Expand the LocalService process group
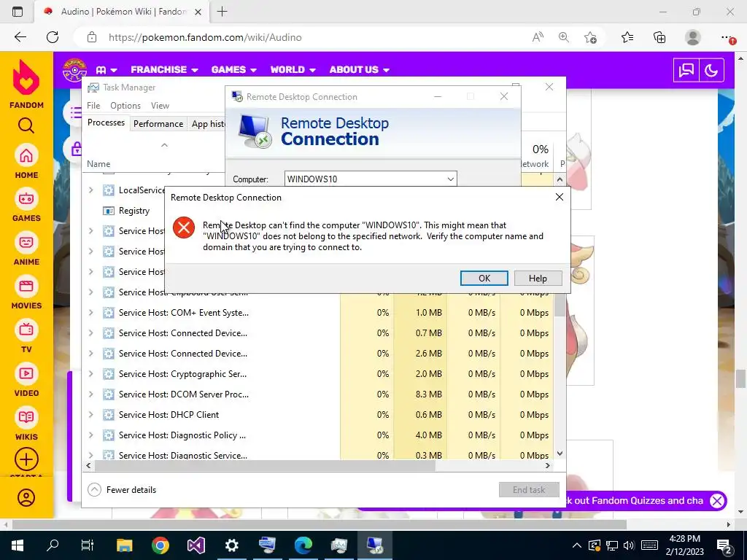Image resolution: width=747 pixels, height=560 pixels. click(90, 190)
